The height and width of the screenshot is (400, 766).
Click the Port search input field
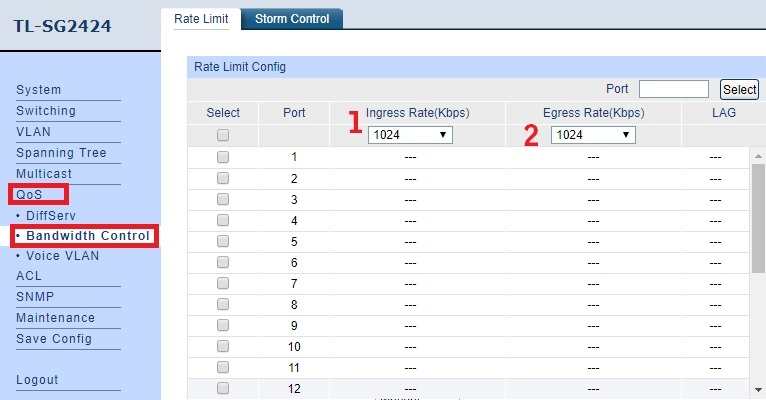point(674,89)
